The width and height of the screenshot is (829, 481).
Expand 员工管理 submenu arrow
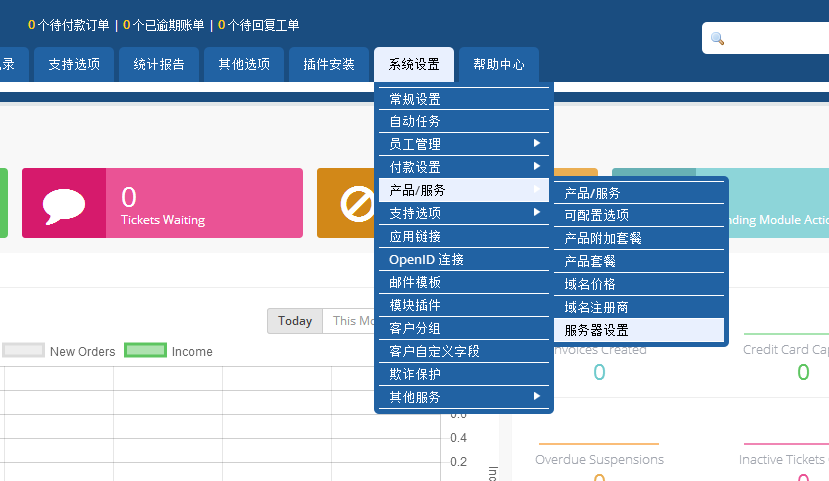click(537, 143)
